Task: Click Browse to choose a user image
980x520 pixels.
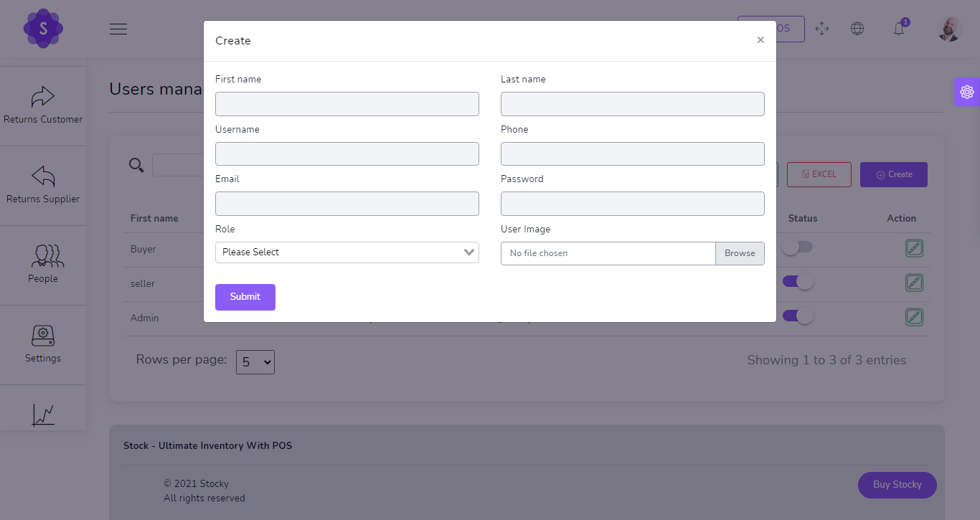Action: (x=740, y=253)
